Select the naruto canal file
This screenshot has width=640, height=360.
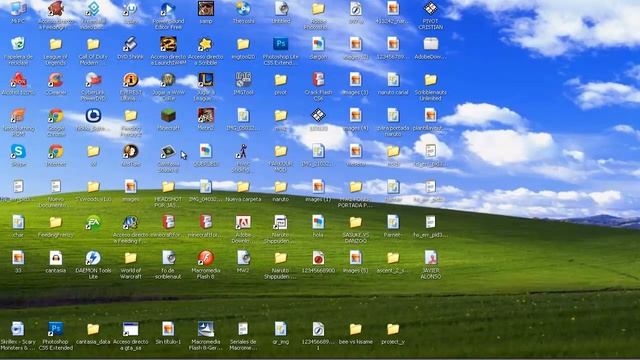[x=393, y=80]
